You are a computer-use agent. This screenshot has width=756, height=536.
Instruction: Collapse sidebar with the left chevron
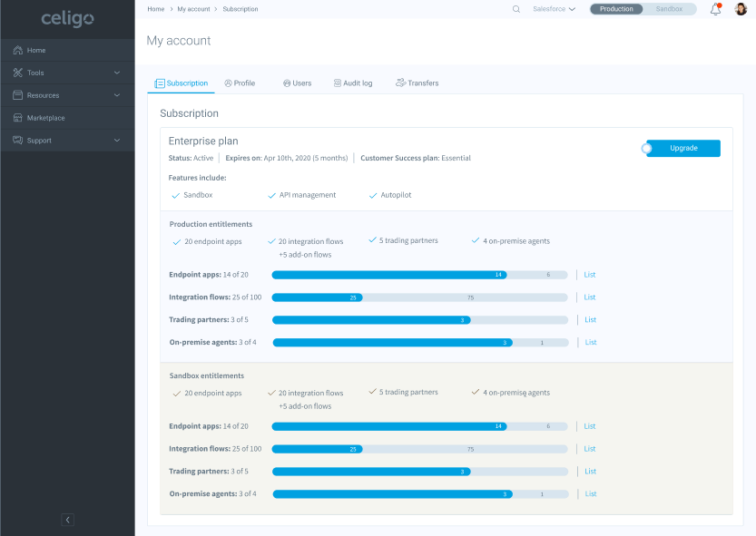click(67, 520)
